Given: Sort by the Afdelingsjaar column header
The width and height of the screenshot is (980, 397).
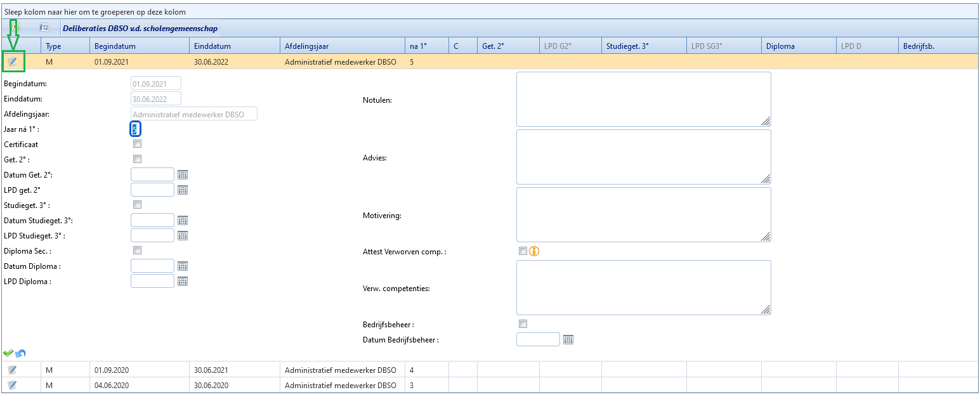Looking at the screenshot, I should 343,46.
